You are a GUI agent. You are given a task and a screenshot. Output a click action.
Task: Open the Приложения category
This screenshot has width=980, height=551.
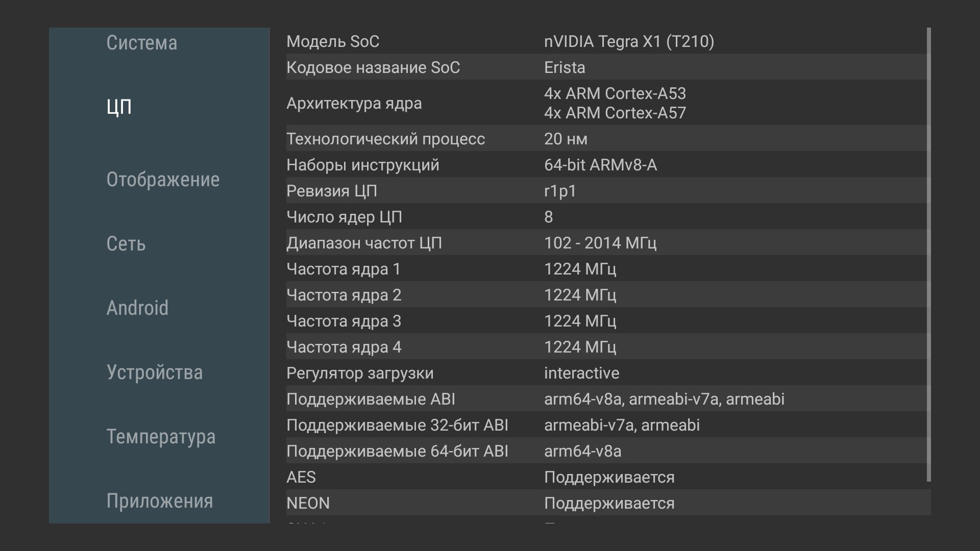tap(160, 501)
